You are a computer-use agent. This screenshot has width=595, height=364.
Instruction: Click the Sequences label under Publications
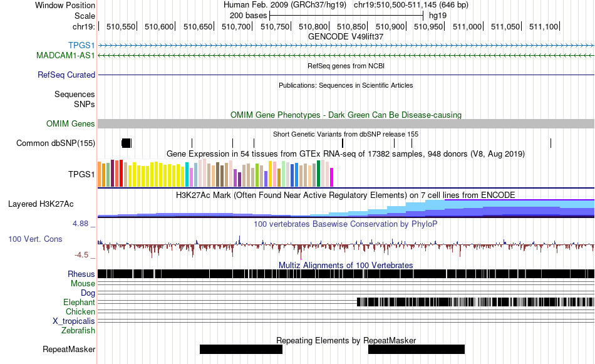[x=75, y=94]
